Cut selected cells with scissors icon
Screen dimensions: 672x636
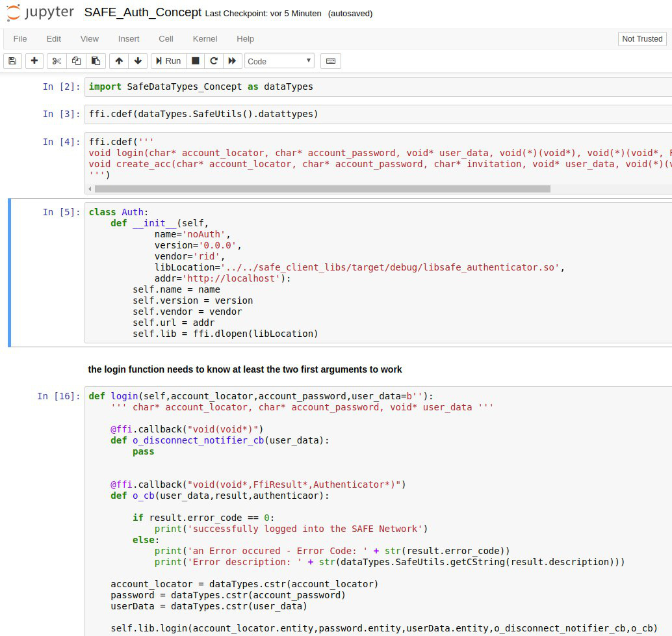coord(57,61)
